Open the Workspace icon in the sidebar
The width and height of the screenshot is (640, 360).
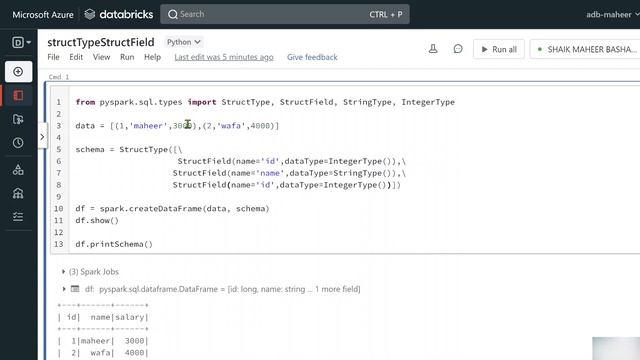coord(18,96)
